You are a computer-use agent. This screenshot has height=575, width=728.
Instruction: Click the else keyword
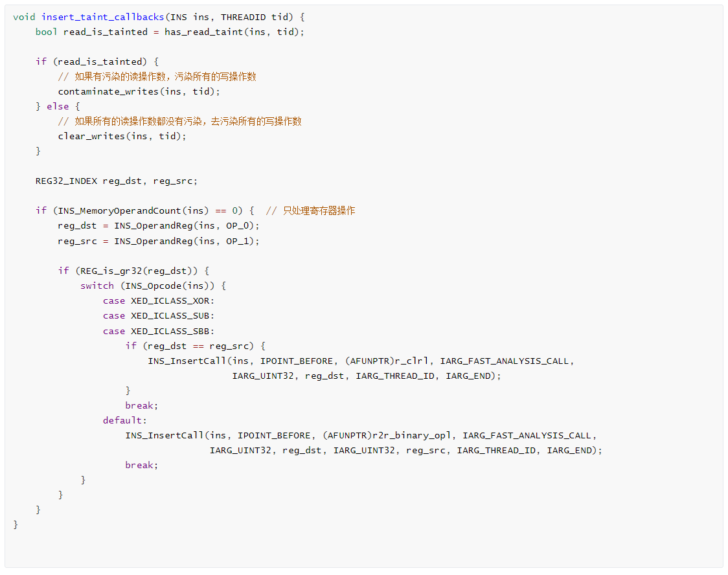point(58,106)
